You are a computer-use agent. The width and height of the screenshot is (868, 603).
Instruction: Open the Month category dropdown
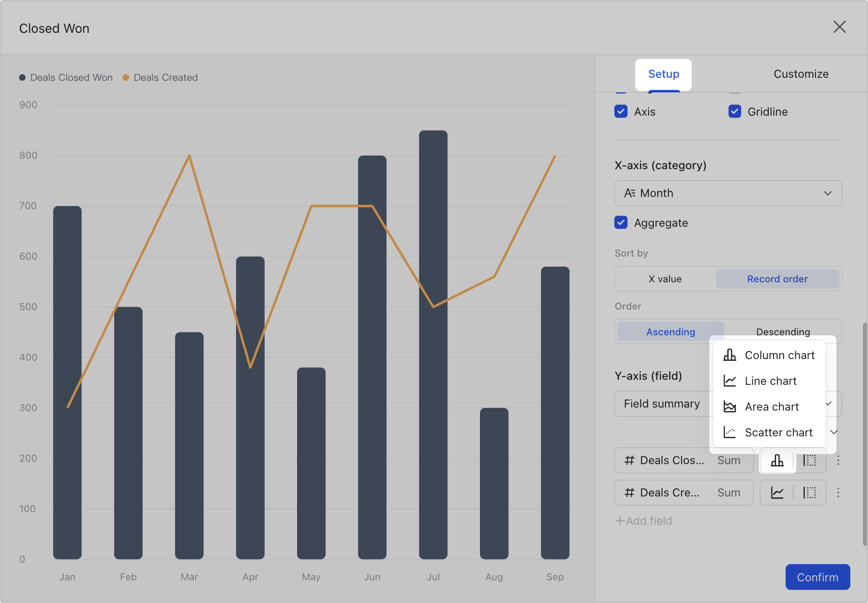828,193
